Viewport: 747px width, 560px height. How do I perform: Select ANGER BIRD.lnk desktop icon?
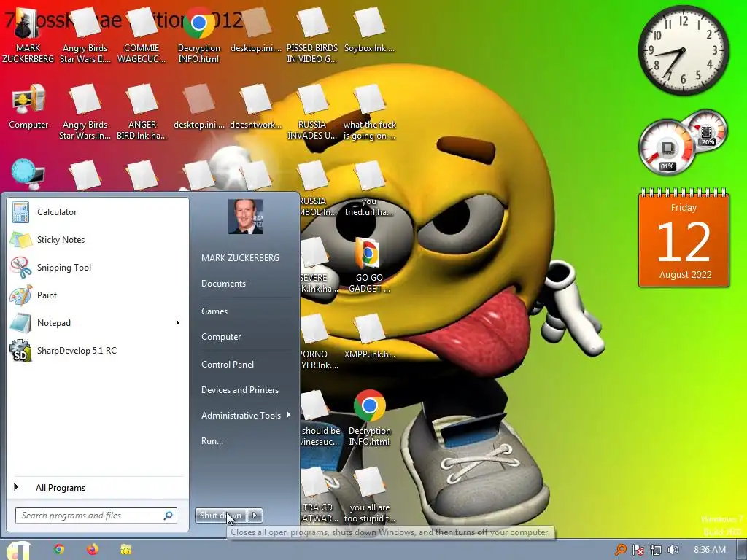pos(142,112)
